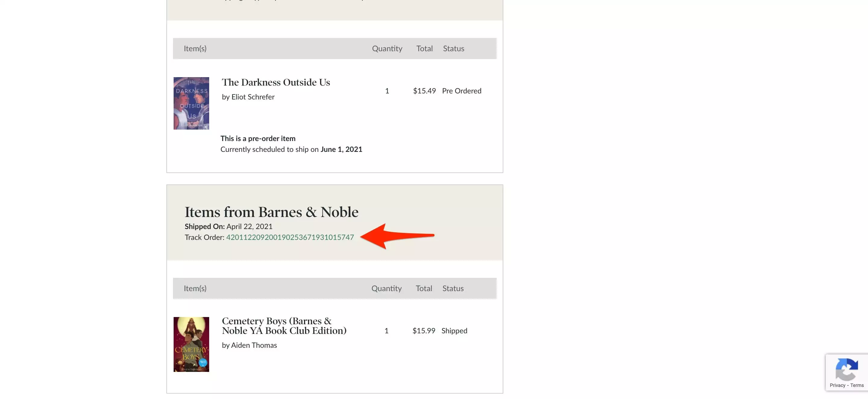Open The Darkness Outside Us book title
This screenshot has width=868, height=399.
(276, 82)
